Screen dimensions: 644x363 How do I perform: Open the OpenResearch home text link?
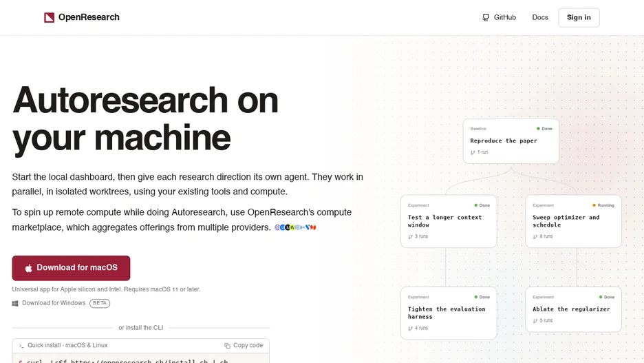point(89,17)
